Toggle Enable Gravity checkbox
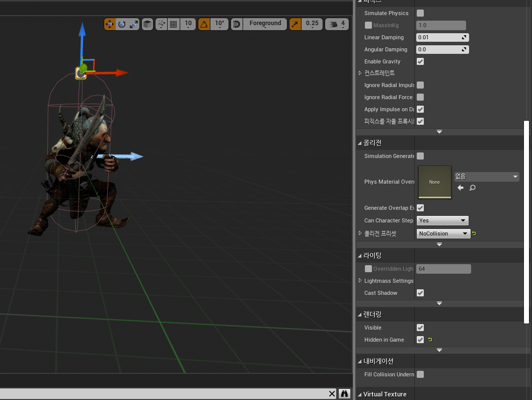Viewport: 532px width, 400px height. click(x=420, y=61)
